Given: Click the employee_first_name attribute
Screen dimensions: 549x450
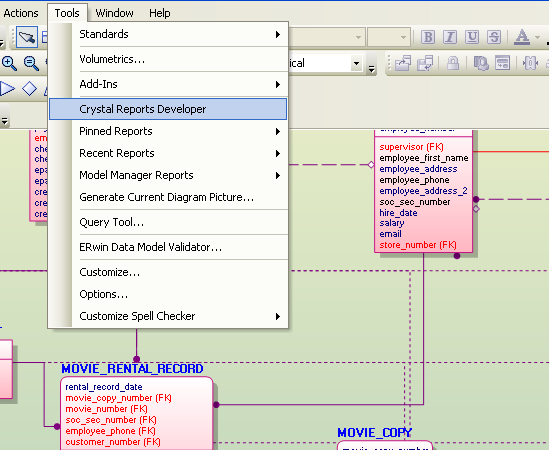Looking at the screenshot, I should click(x=424, y=158).
